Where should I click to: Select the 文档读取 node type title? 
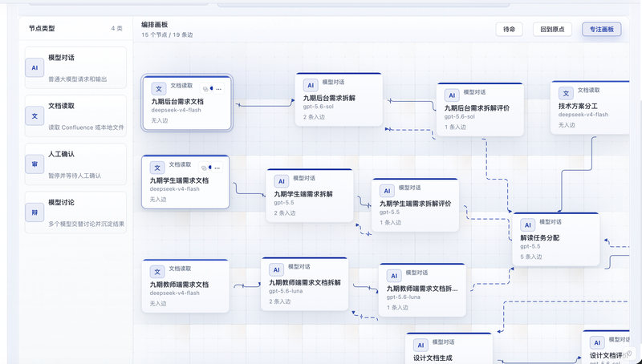click(62, 106)
